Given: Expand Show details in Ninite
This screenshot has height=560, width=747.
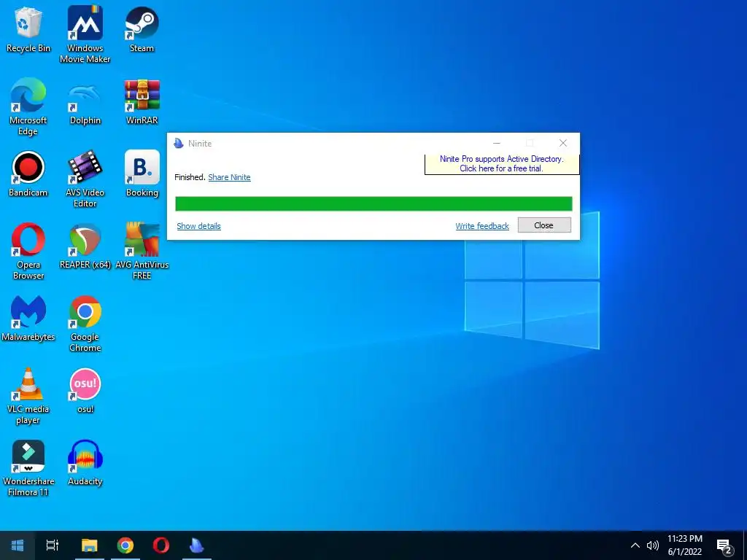Looking at the screenshot, I should pos(198,226).
